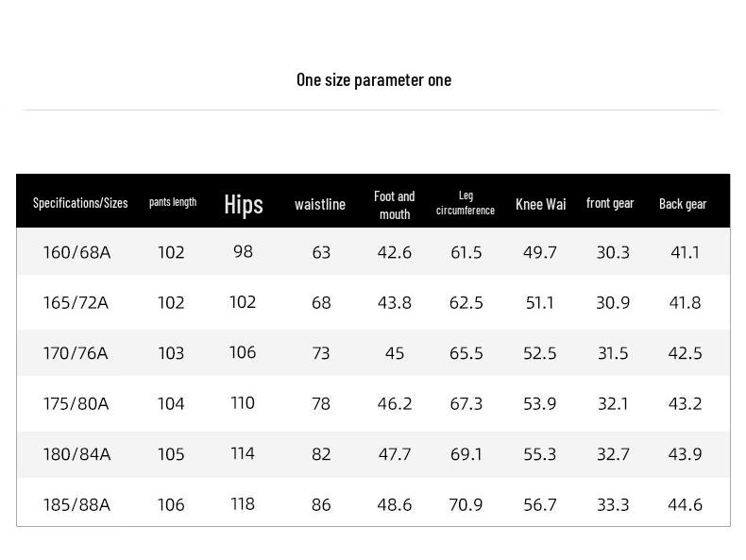Select the Back gear column header
Viewport: 746px width, 560px height.
(x=683, y=204)
